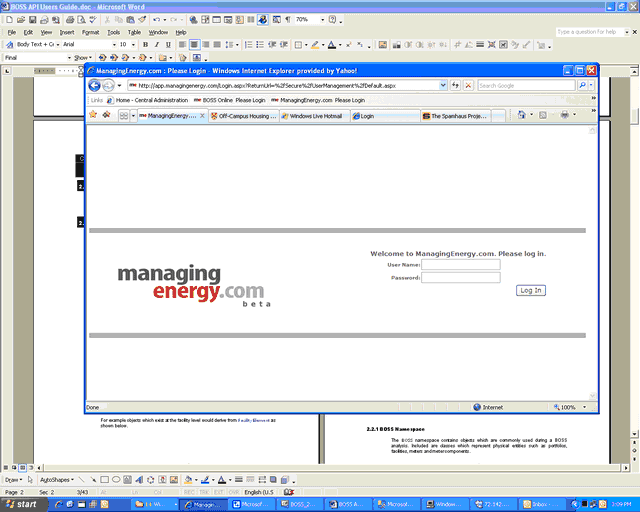The image size is (640, 512).
Task: Open the Format menu in Word
Action: click(91, 32)
